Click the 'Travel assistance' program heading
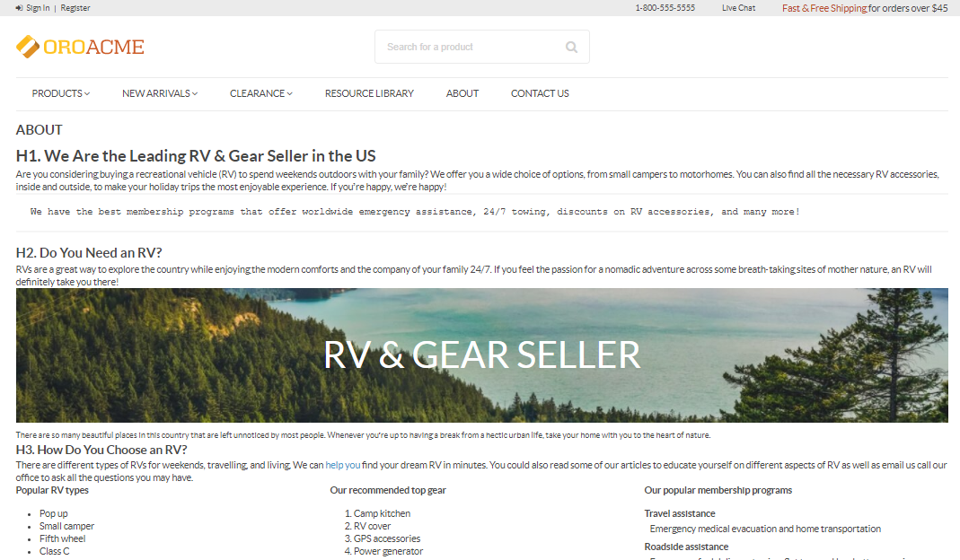Viewport: 960px width, 560px height. [x=680, y=513]
